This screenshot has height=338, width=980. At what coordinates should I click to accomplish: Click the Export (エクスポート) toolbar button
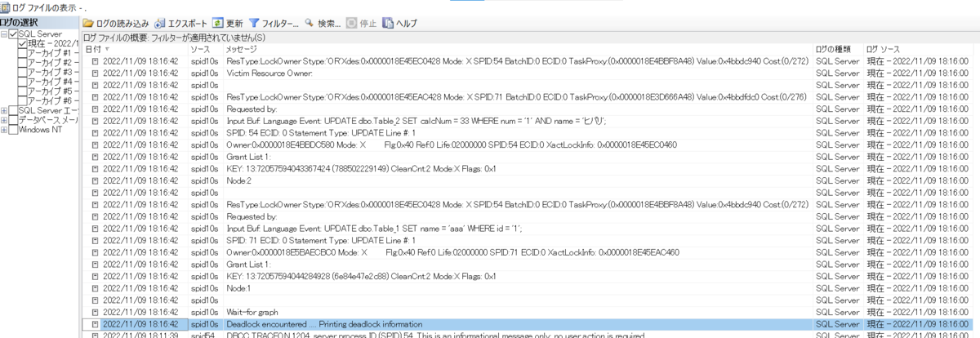pyautogui.click(x=180, y=24)
